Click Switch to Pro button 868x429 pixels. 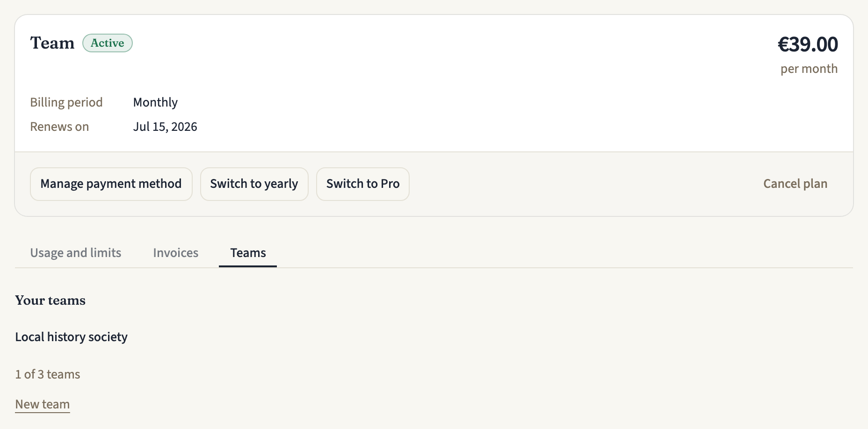click(363, 184)
